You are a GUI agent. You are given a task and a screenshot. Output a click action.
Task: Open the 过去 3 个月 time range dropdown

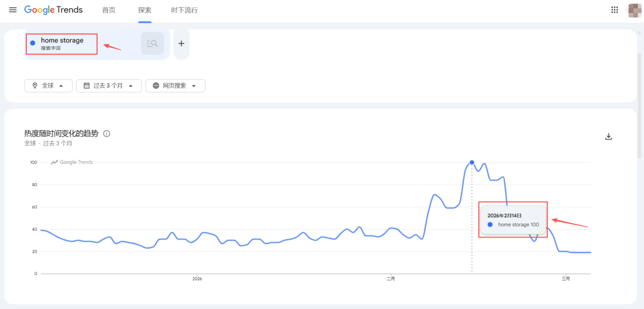point(109,86)
